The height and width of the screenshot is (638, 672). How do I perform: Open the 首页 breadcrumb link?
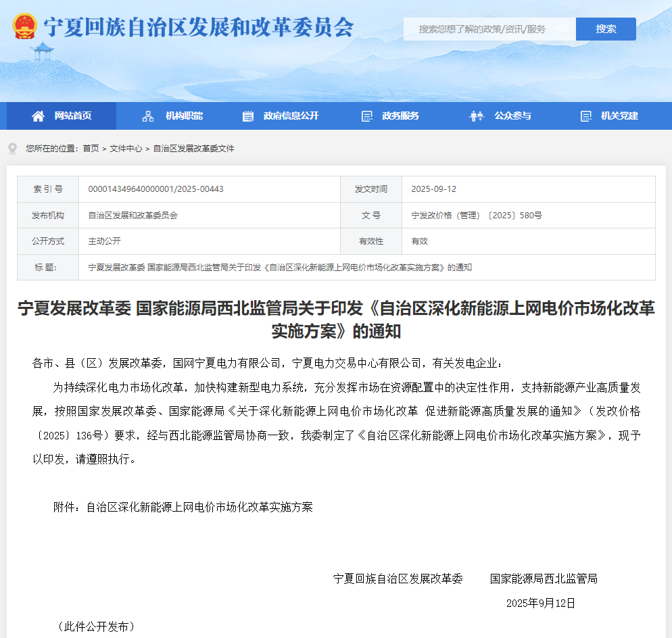pos(91,147)
